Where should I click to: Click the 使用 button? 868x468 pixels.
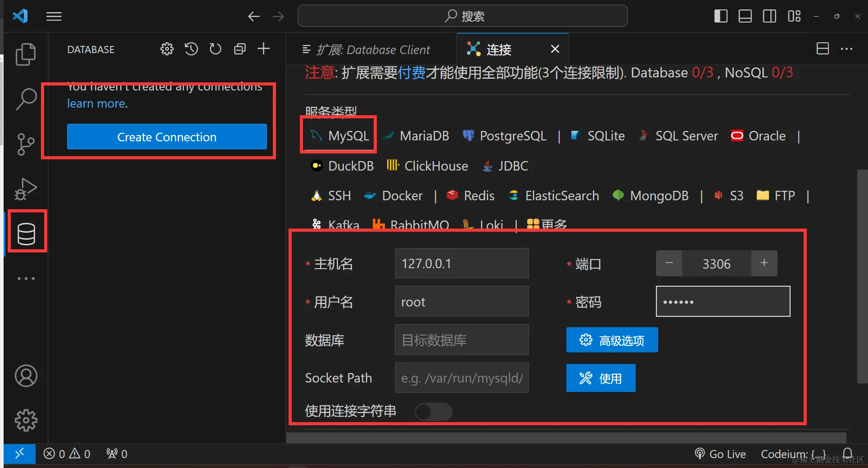tap(601, 378)
